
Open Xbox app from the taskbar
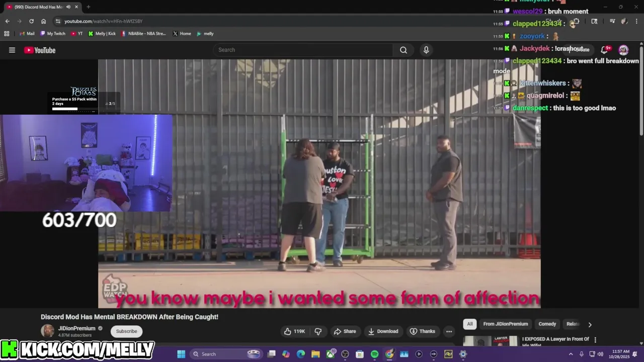pos(331,354)
